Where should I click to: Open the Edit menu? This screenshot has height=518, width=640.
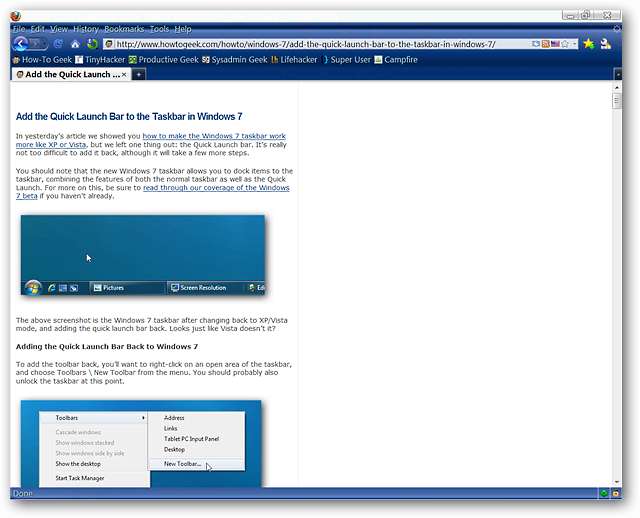pos(38,29)
